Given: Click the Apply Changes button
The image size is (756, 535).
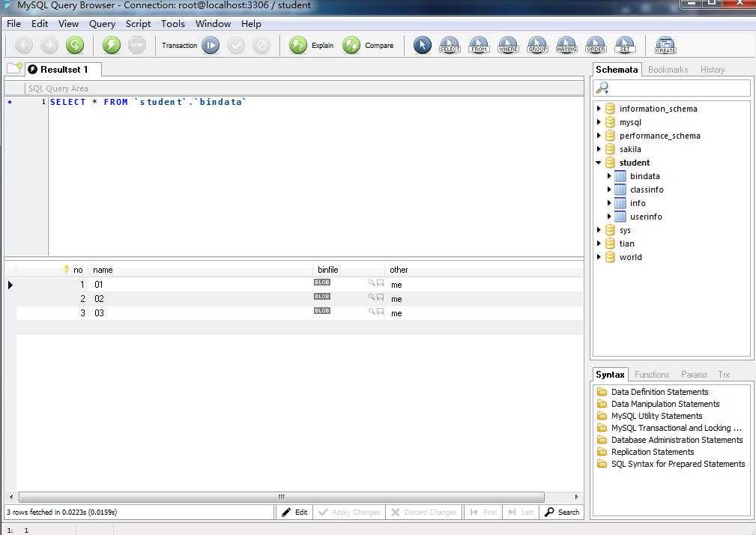Looking at the screenshot, I should 350,512.
